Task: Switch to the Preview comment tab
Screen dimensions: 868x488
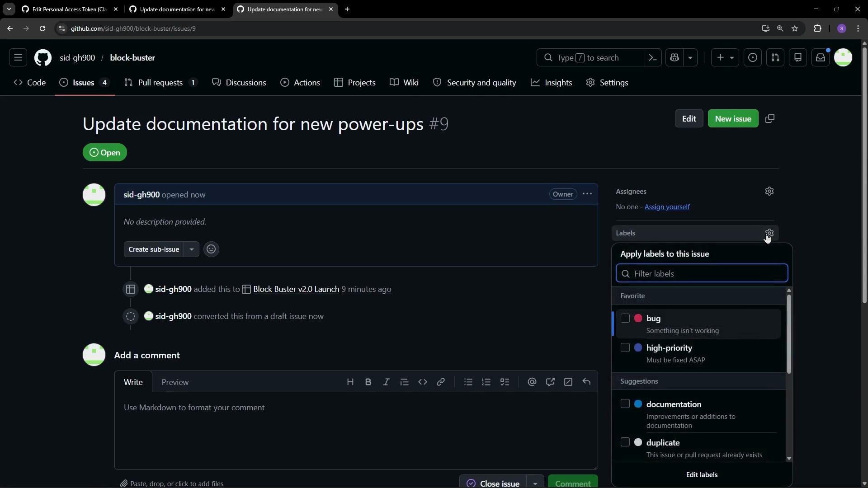Action: pos(175,382)
